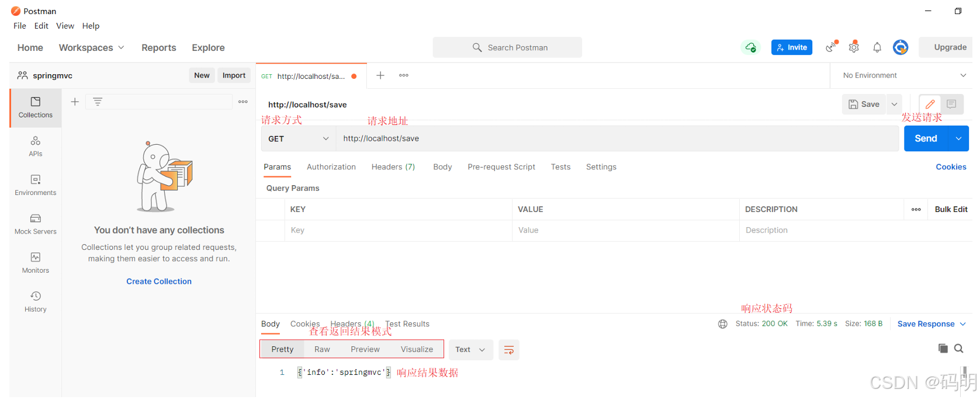The height and width of the screenshot is (400, 980).
Task: Click the blue Send button
Action: (926, 138)
